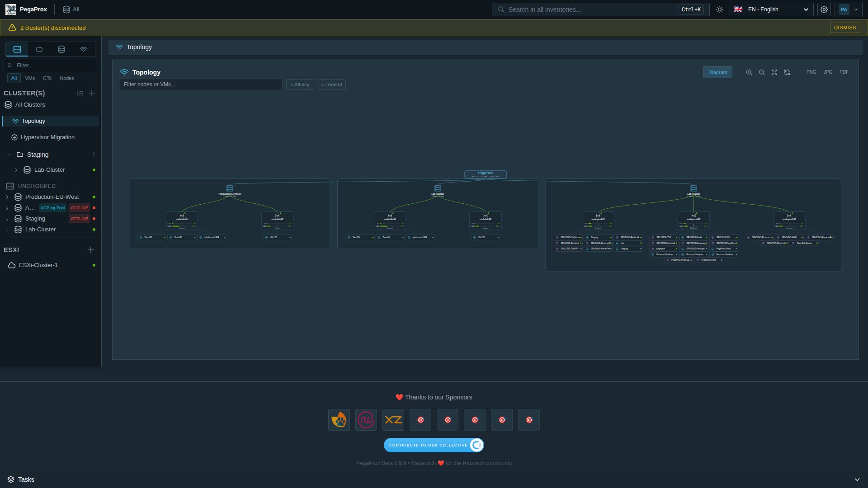Open the Tasks panel layers icon

click(x=11, y=479)
